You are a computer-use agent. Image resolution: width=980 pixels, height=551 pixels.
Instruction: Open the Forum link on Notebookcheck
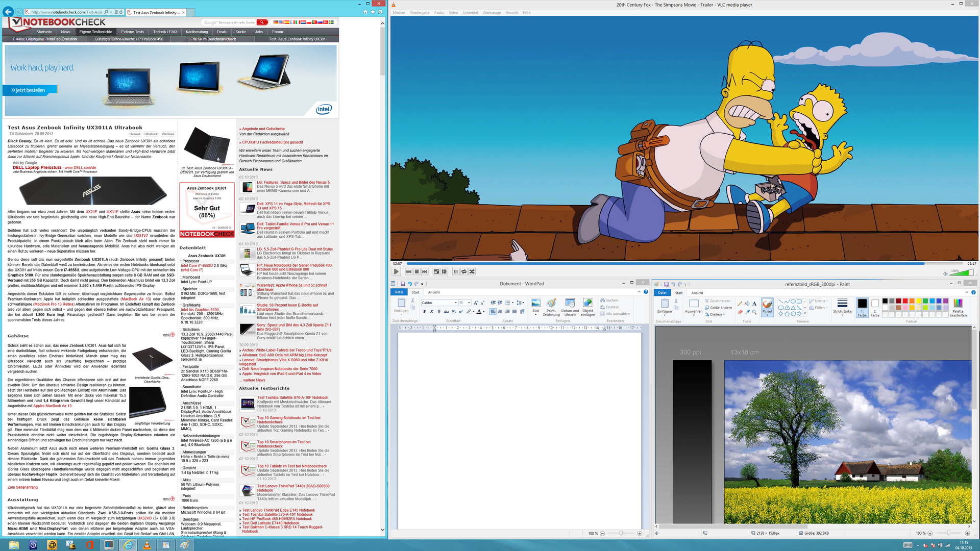click(x=277, y=32)
